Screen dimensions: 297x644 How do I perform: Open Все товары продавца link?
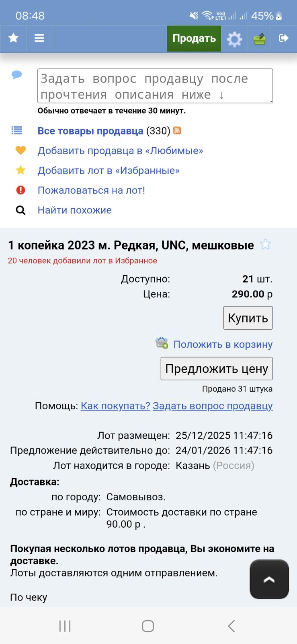click(x=90, y=131)
